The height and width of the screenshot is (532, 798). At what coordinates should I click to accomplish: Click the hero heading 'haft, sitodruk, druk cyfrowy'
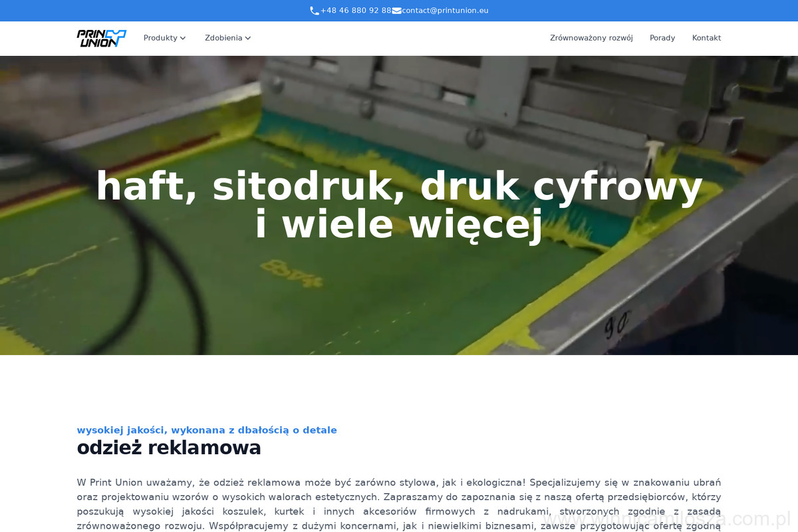click(x=399, y=186)
